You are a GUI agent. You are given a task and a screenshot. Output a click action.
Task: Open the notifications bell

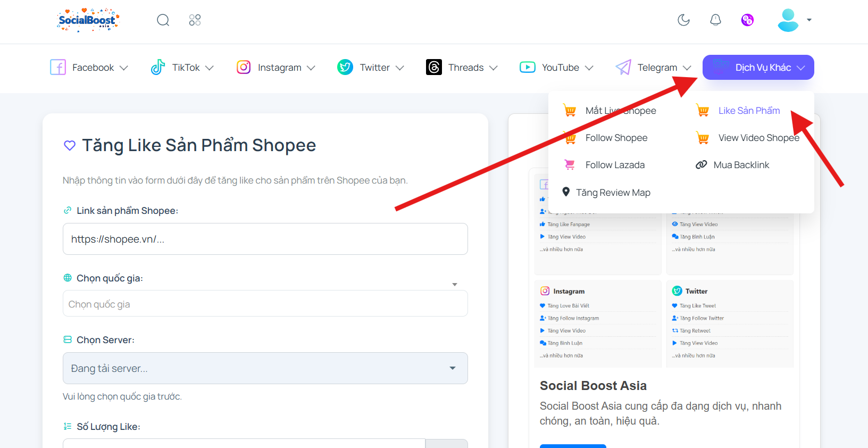click(715, 20)
